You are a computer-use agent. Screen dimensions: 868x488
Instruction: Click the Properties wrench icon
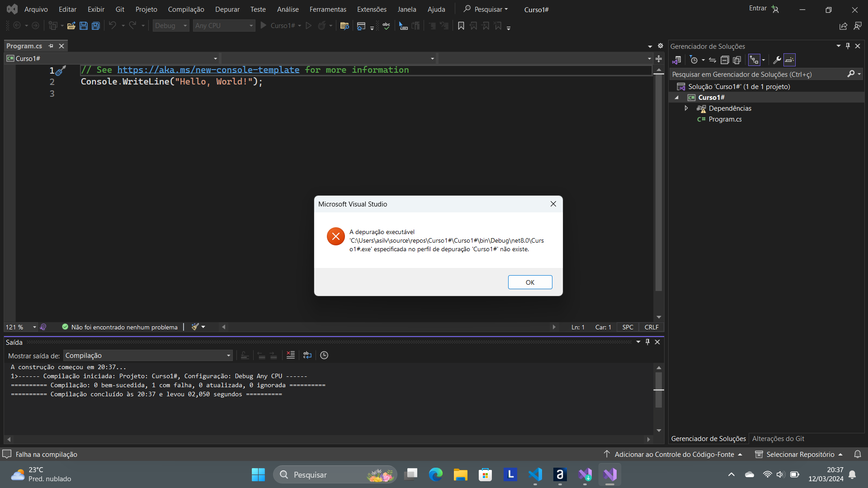[x=777, y=60]
